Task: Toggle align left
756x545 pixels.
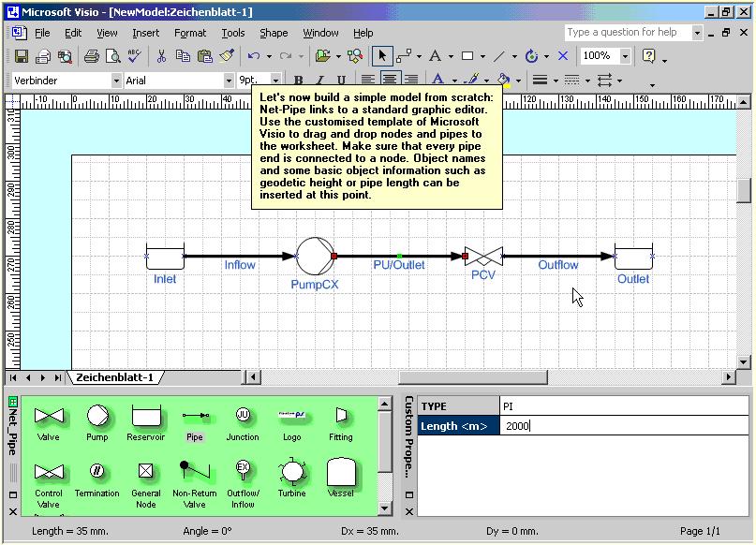Action: [x=368, y=80]
